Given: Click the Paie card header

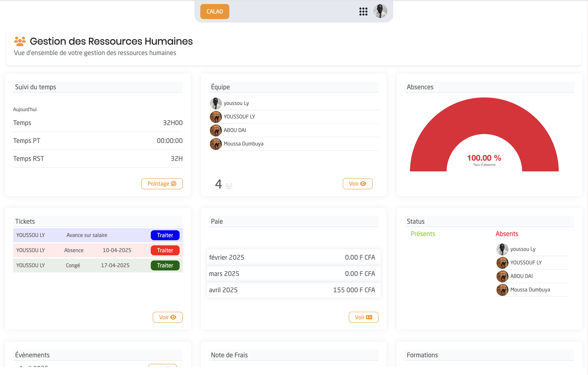Looking at the screenshot, I should [294, 222].
